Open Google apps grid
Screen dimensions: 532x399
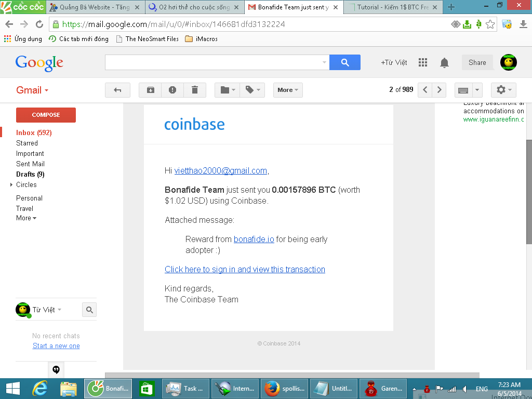coord(423,62)
